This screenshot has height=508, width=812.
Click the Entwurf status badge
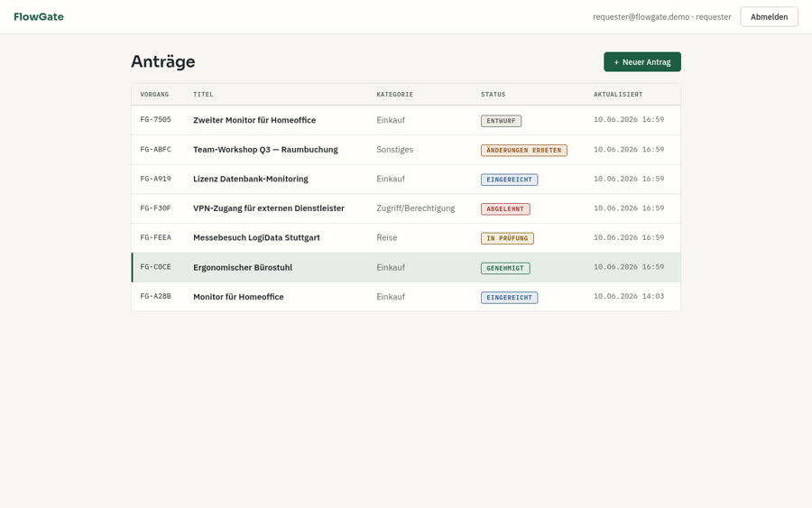501,121
